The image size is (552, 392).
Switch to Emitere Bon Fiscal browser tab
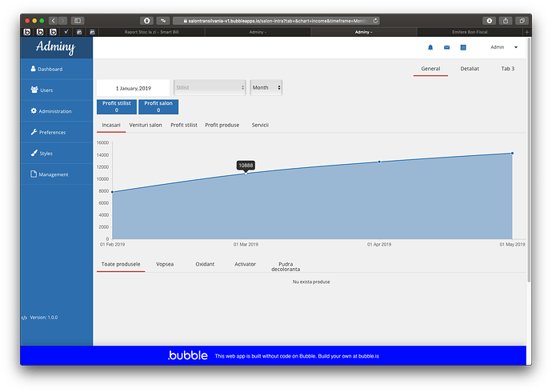pos(470,32)
